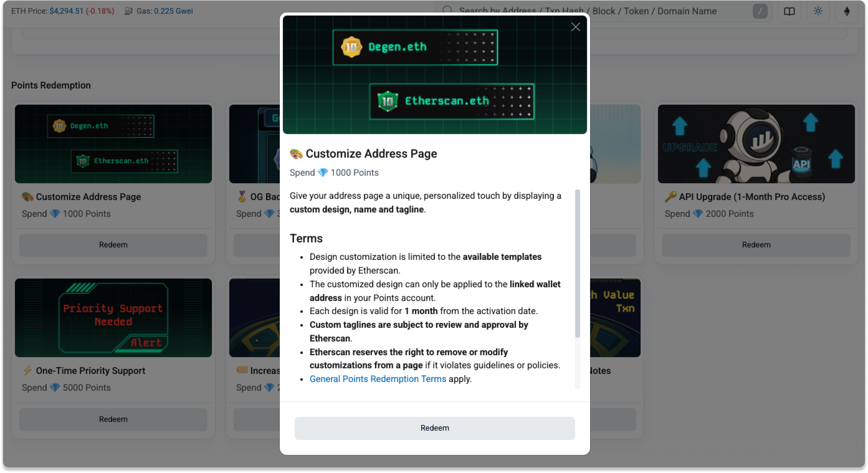Click the diamond points icon in modal
Image resolution: width=868 pixels, height=473 pixels.
coord(323,173)
